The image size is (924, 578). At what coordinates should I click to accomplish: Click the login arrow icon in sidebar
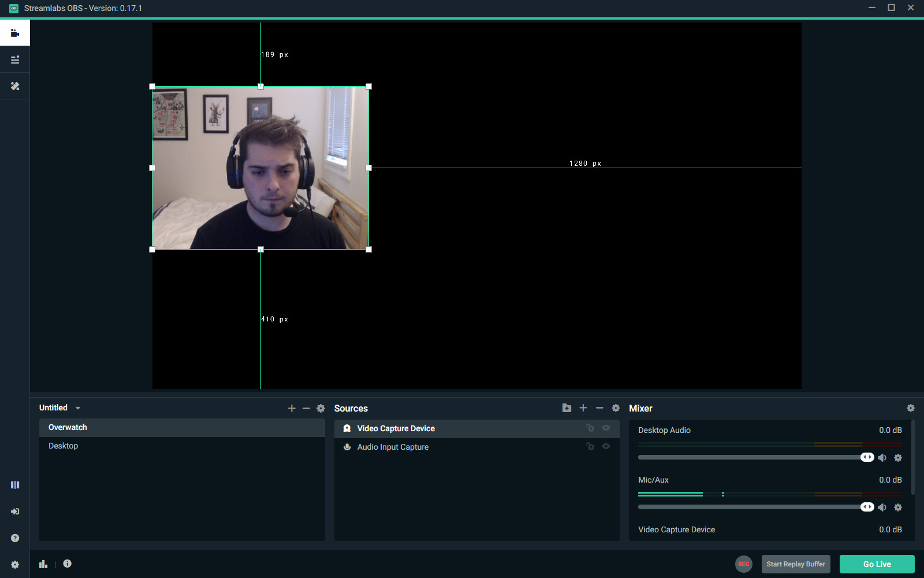pyautogui.click(x=15, y=512)
